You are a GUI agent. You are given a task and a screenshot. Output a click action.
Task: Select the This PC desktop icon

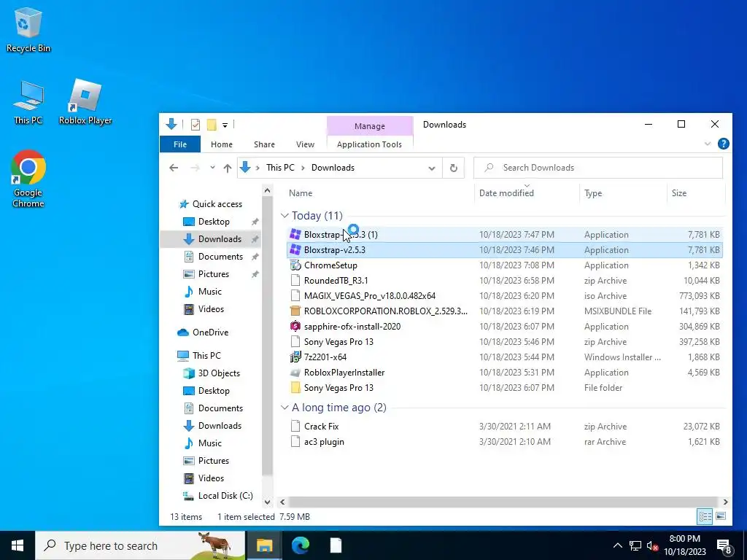(28, 102)
